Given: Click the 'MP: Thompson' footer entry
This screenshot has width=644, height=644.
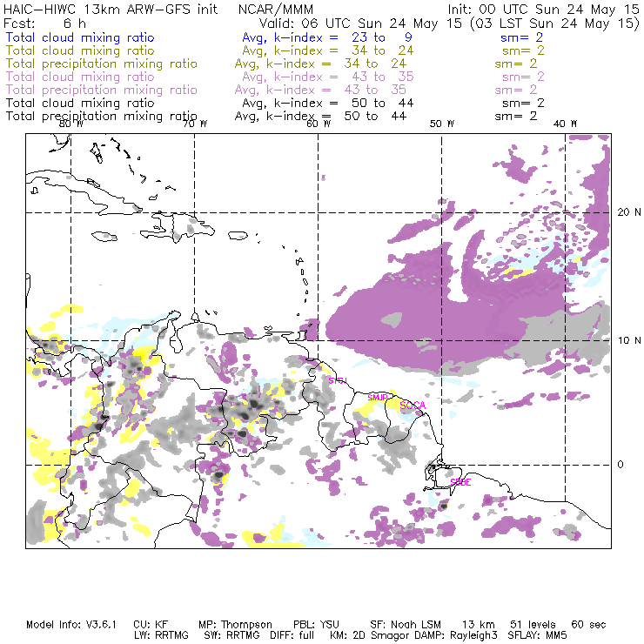Looking at the screenshot, I should pyautogui.click(x=235, y=625).
